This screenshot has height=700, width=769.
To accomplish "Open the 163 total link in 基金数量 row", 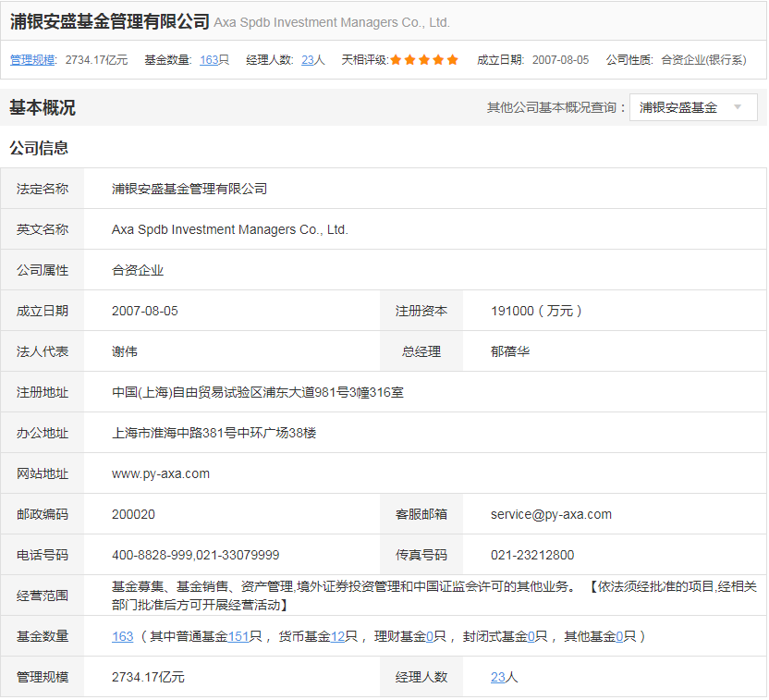I will (122, 636).
